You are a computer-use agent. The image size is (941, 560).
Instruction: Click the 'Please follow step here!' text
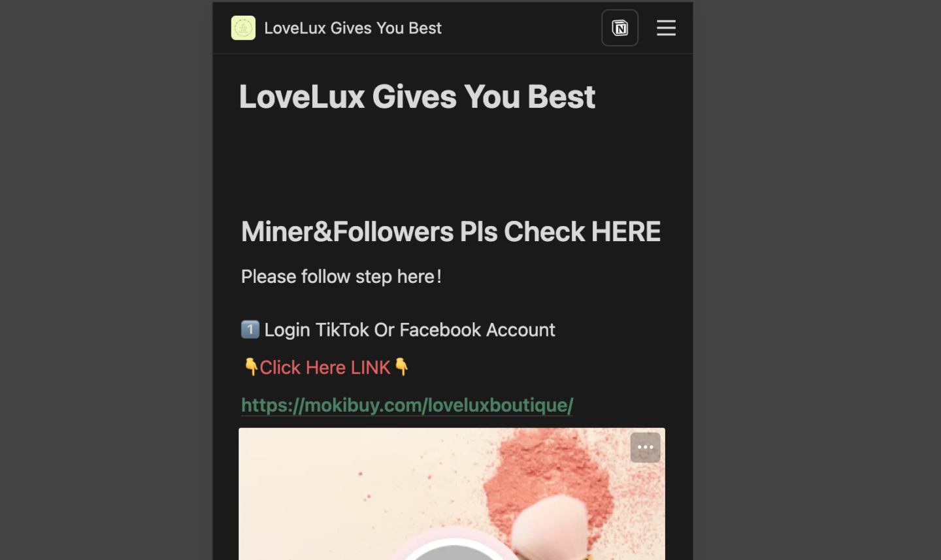(x=341, y=276)
